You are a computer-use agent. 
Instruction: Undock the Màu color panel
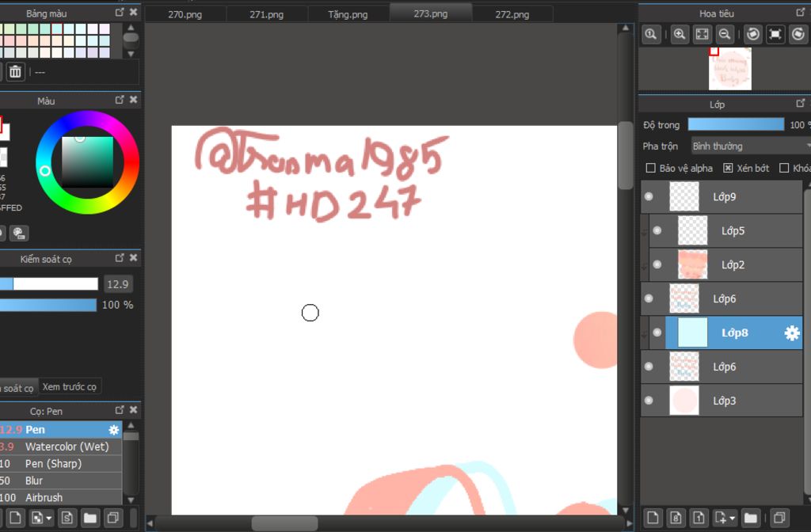pyautogui.click(x=120, y=99)
